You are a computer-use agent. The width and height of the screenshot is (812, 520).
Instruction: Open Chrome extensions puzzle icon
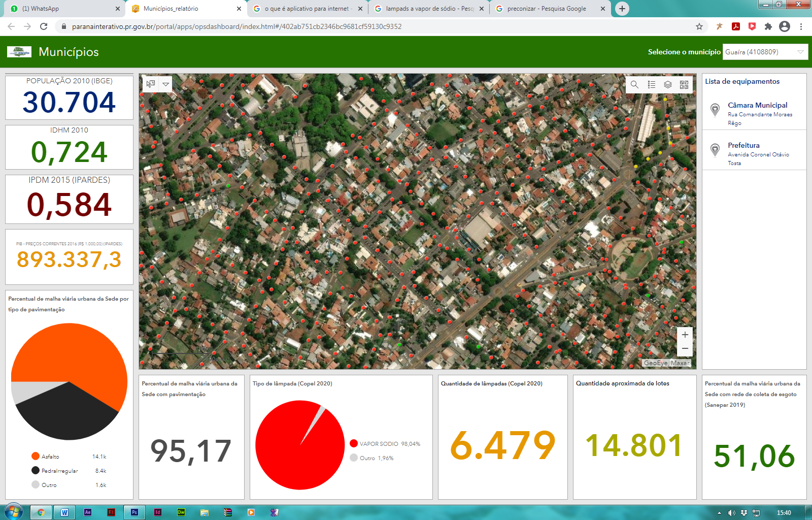(x=768, y=26)
